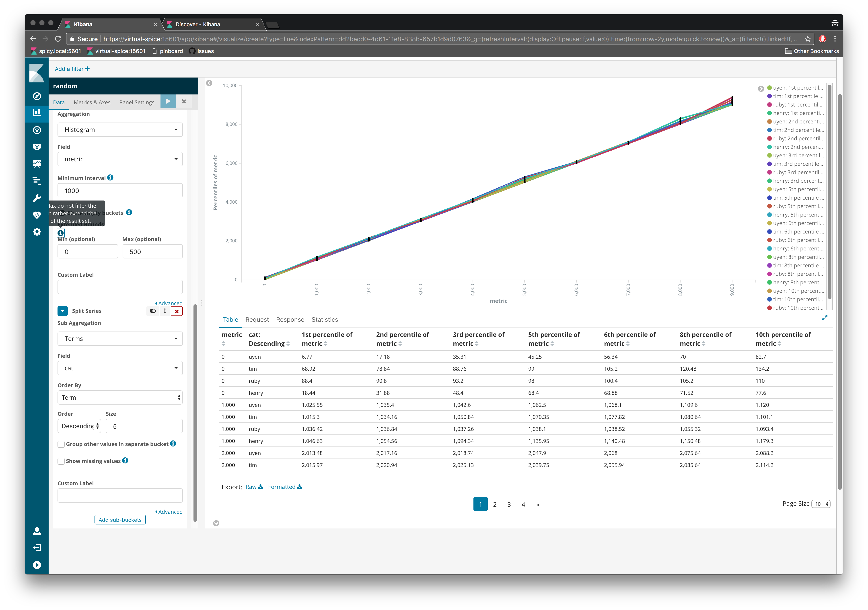Select the Visualize bar-chart sidebar icon
The height and width of the screenshot is (610, 868).
[x=37, y=113]
